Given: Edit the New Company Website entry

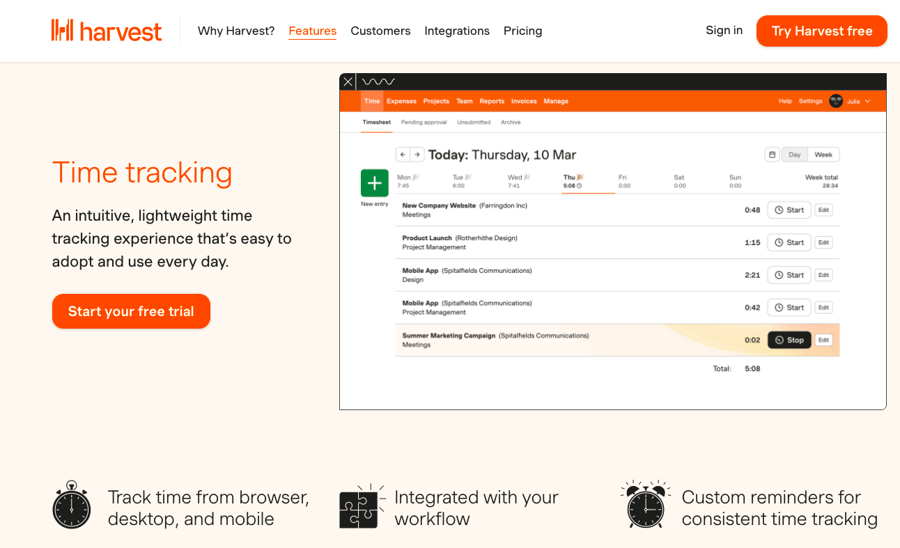Looking at the screenshot, I should point(824,210).
